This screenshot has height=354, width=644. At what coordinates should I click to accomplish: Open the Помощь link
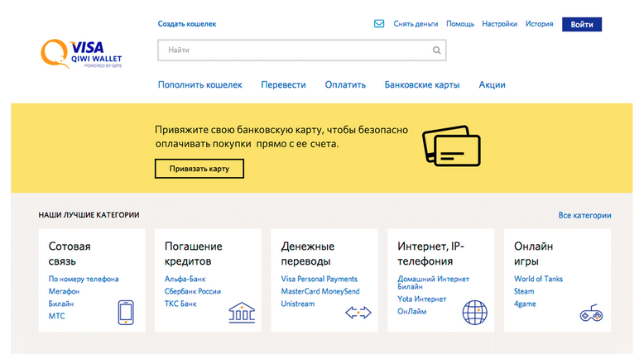coord(460,24)
